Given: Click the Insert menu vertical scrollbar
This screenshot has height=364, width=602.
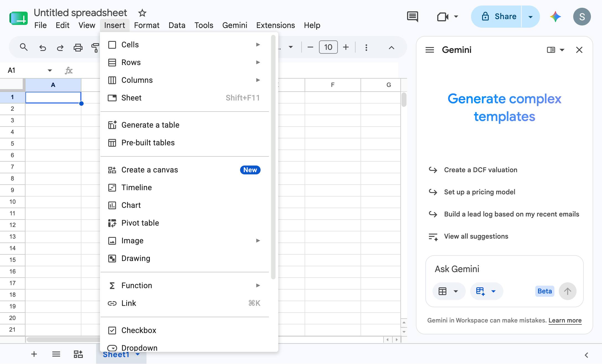Looking at the screenshot, I should pyautogui.click(x=273, y=157).
